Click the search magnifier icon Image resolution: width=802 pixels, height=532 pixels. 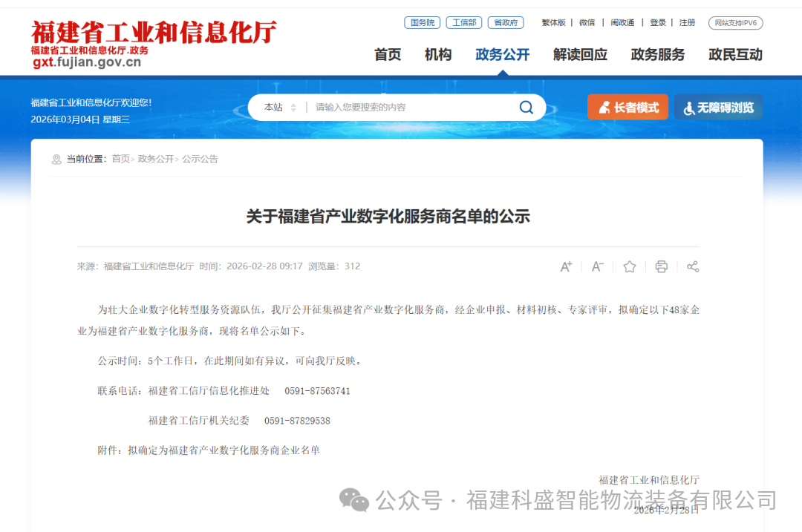(x=526, y=108)
